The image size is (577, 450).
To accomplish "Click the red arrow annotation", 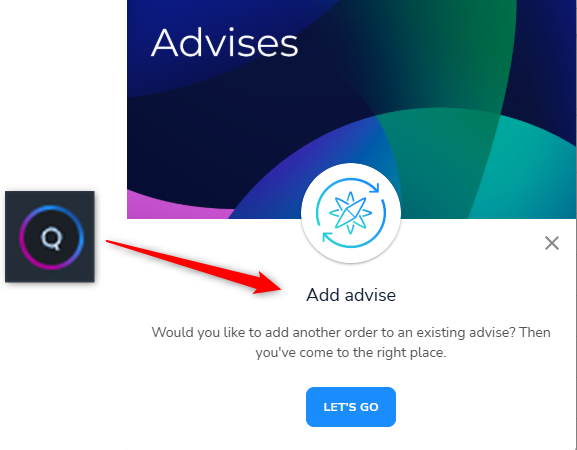I will (194, 267).
